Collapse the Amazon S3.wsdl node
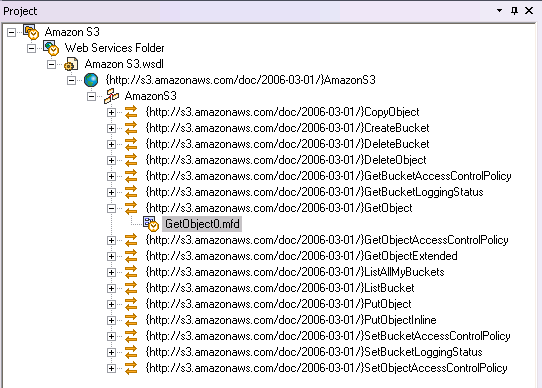542x388 pixels. coord(52,64)
